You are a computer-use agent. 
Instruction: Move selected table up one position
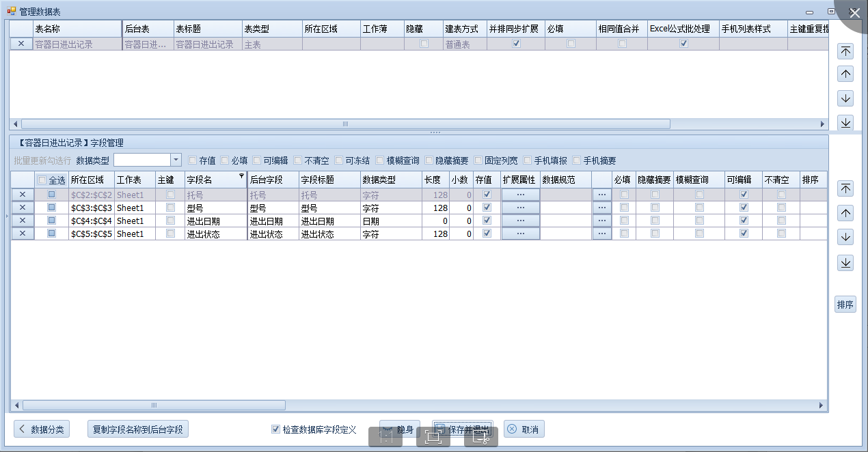tap(845, 74)
